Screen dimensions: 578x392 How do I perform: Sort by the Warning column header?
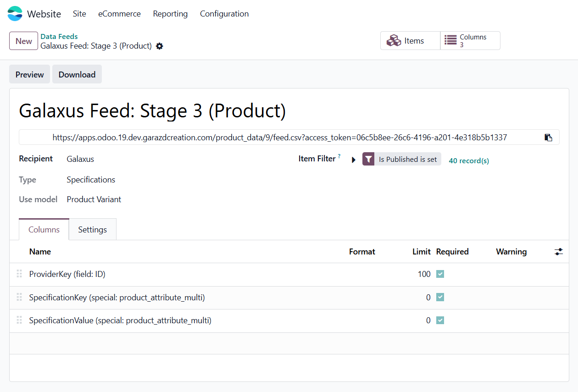tap(511, 252)
